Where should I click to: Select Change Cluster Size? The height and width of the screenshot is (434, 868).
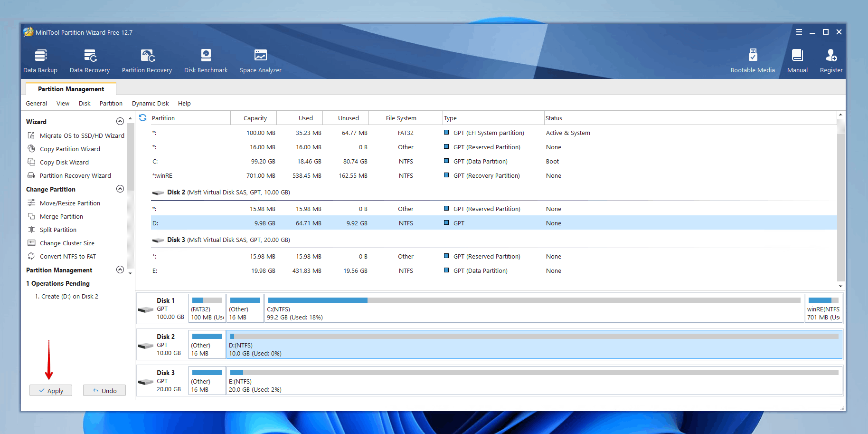(x=61, y=243)
